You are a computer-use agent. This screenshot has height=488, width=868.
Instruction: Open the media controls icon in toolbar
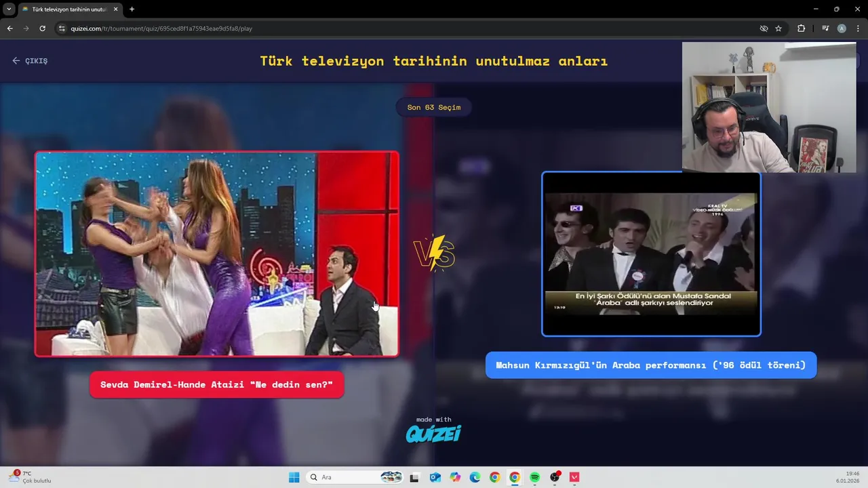coord(825,28)
